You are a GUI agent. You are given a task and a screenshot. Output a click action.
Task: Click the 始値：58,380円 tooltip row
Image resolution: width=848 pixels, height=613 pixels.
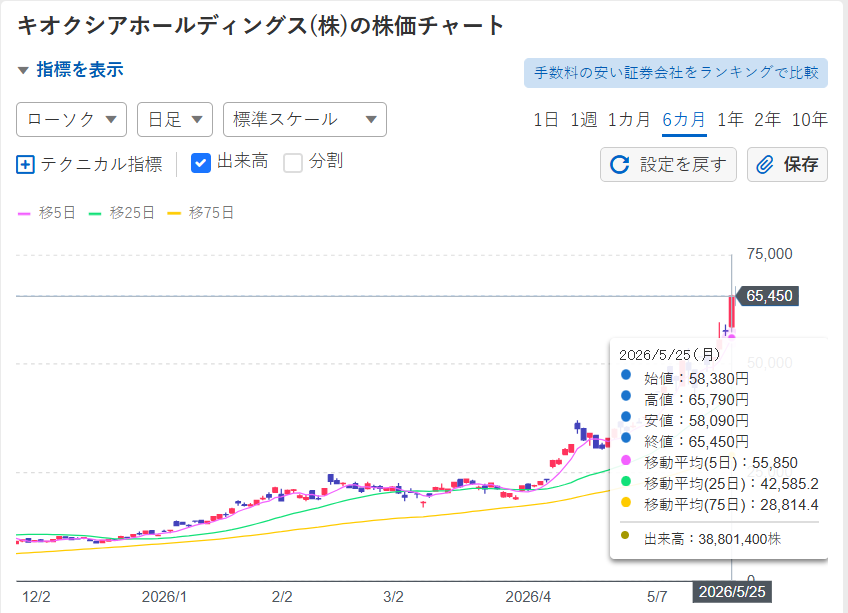coord(696,379)
